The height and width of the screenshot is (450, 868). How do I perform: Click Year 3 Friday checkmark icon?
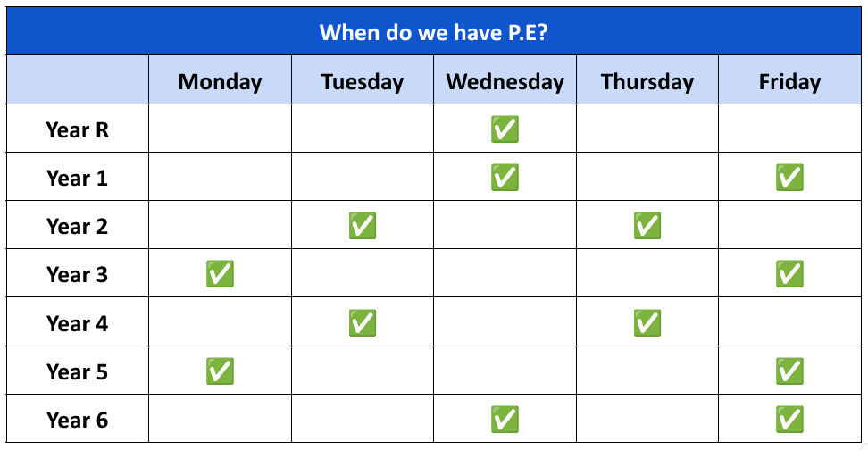789,274
